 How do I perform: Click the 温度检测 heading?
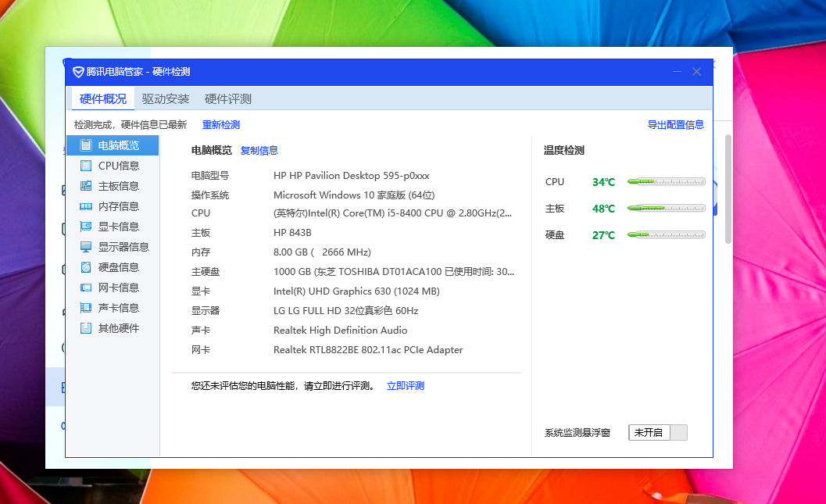point(563,151)
